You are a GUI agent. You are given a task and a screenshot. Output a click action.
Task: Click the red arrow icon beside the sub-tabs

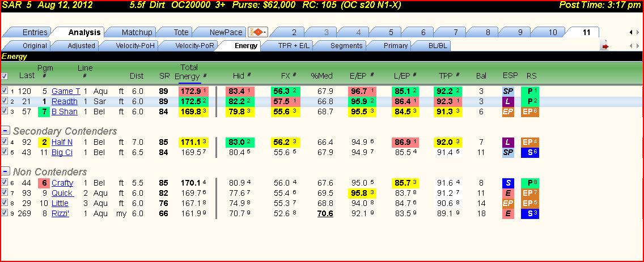pyautogui.click(x=604, y=46)
